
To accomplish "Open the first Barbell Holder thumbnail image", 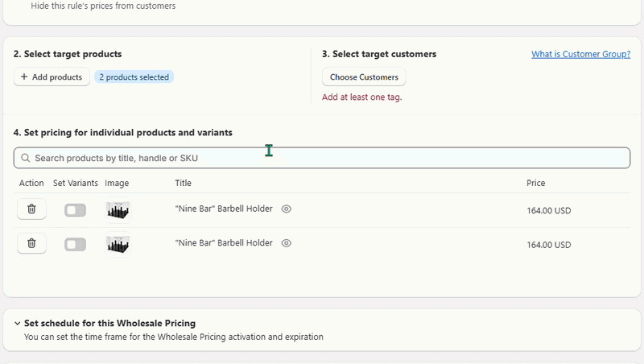I will 118,210.
